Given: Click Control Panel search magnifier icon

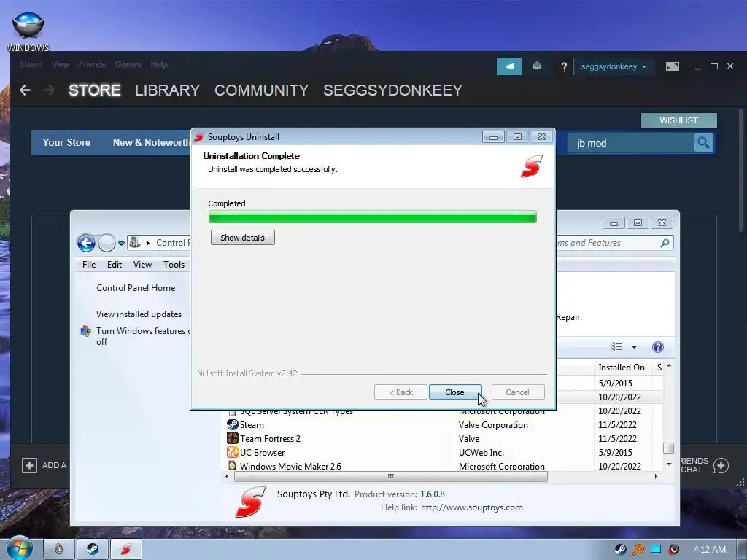Looking at the screenshot, I should point(665,243).
